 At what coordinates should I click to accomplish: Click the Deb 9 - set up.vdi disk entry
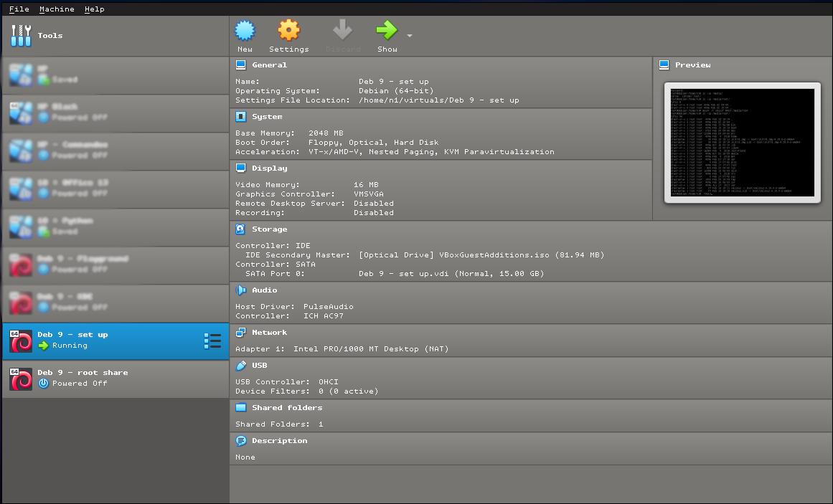point(451,274)
